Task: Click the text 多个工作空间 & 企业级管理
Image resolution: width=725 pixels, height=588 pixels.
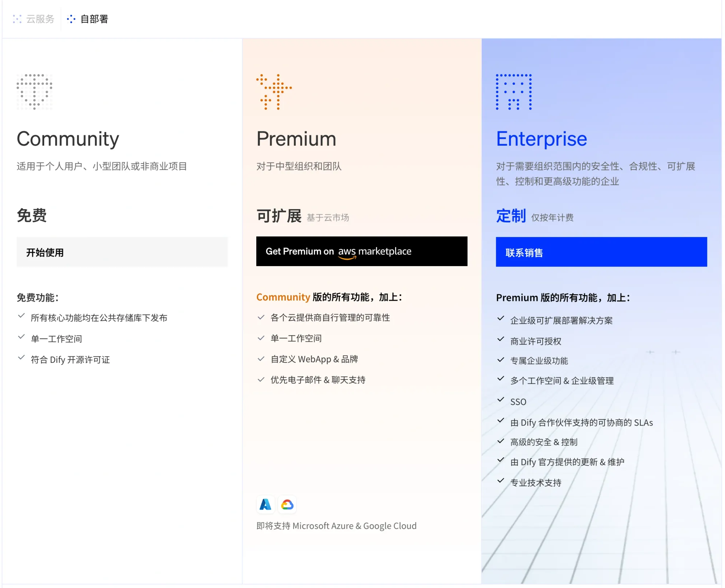Action: [x=562, y=381]
